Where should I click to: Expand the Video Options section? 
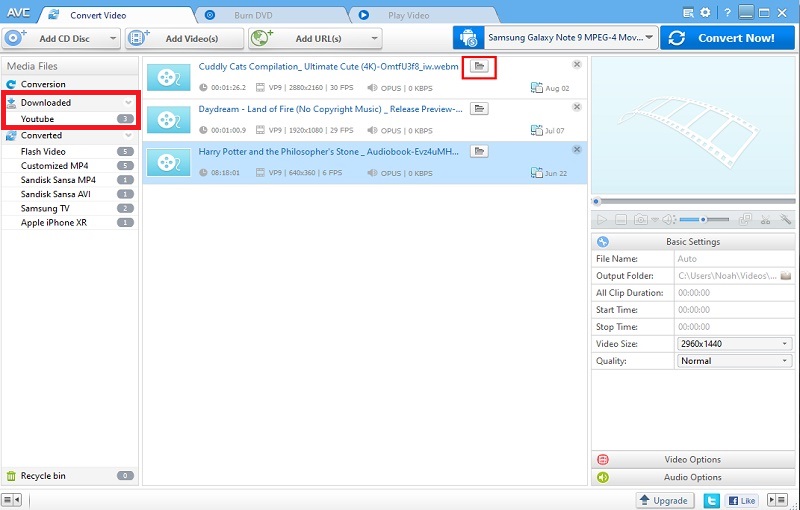[x=693, y=460]
